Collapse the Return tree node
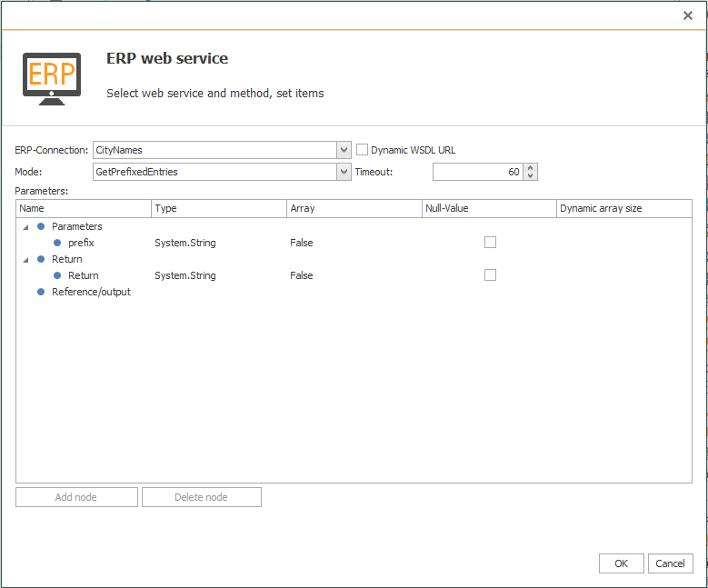 [25, 260]
